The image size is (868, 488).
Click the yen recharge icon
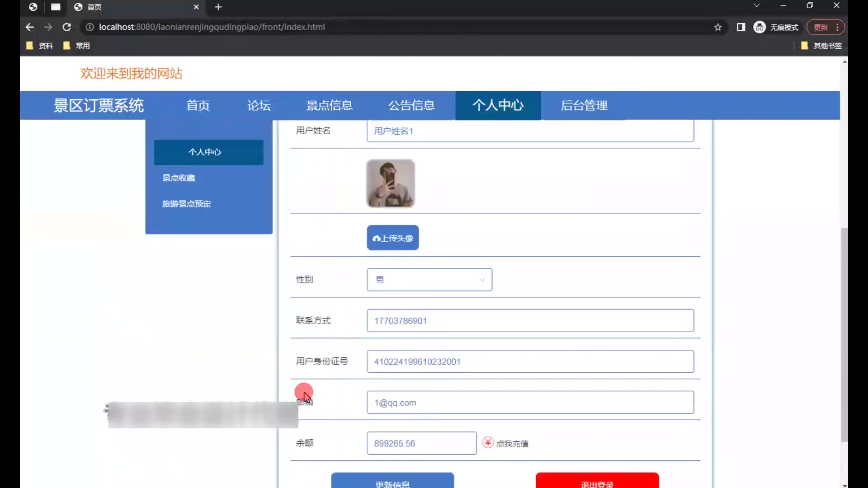pyautogui.click(x=488, y=442)
